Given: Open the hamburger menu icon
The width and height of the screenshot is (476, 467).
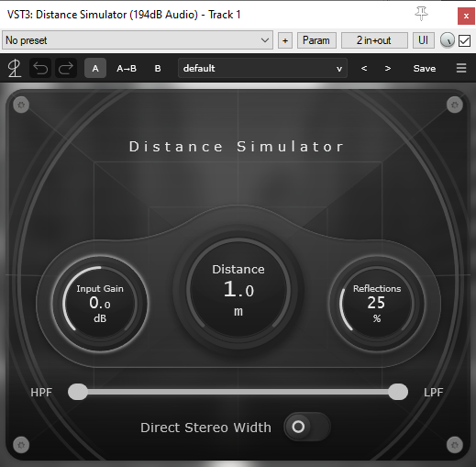Looking at the screenshot, I should coord(461,68).
